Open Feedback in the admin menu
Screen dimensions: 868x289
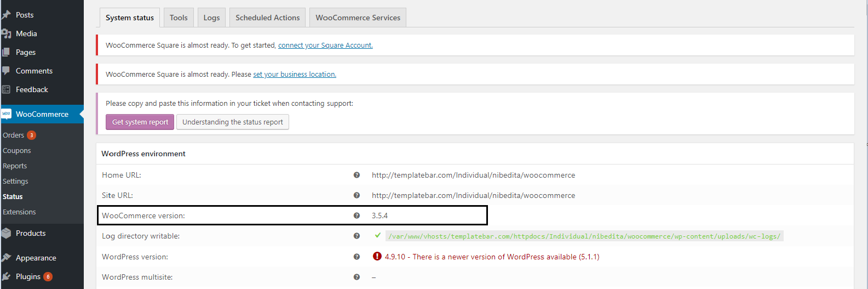point(32,89)
